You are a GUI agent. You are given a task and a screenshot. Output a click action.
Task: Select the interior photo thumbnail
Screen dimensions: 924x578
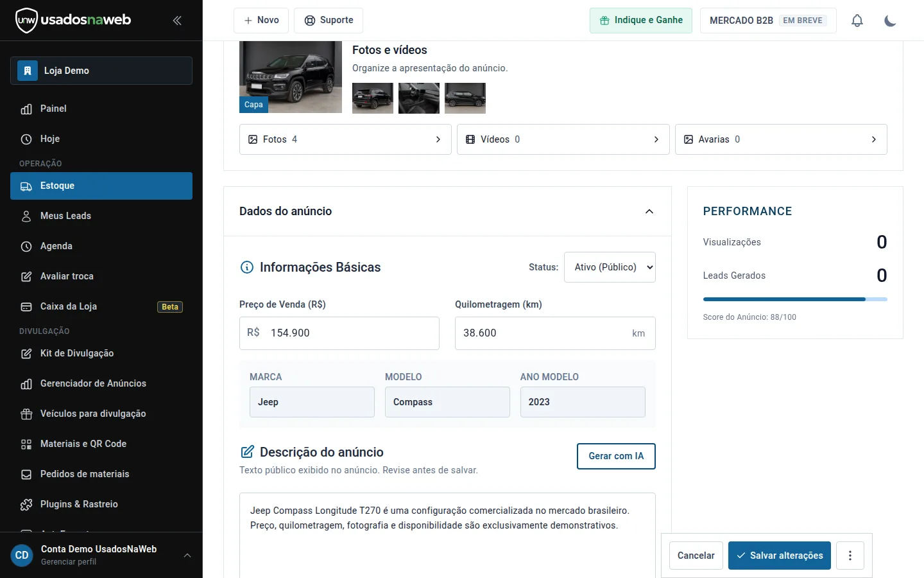point(419,98)
